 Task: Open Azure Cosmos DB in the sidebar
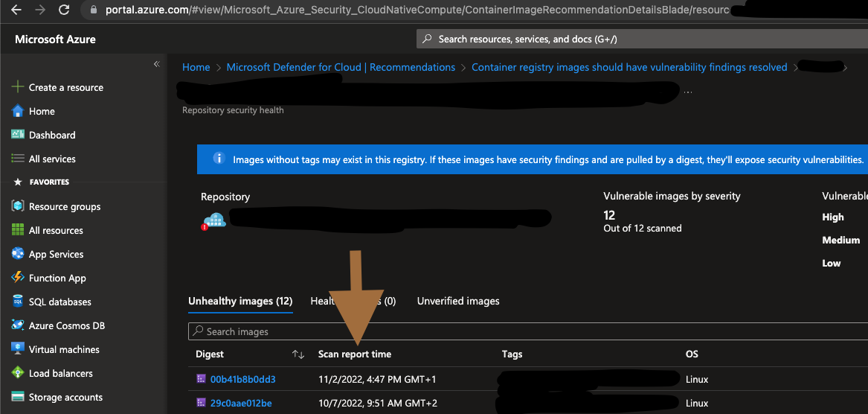67,326
